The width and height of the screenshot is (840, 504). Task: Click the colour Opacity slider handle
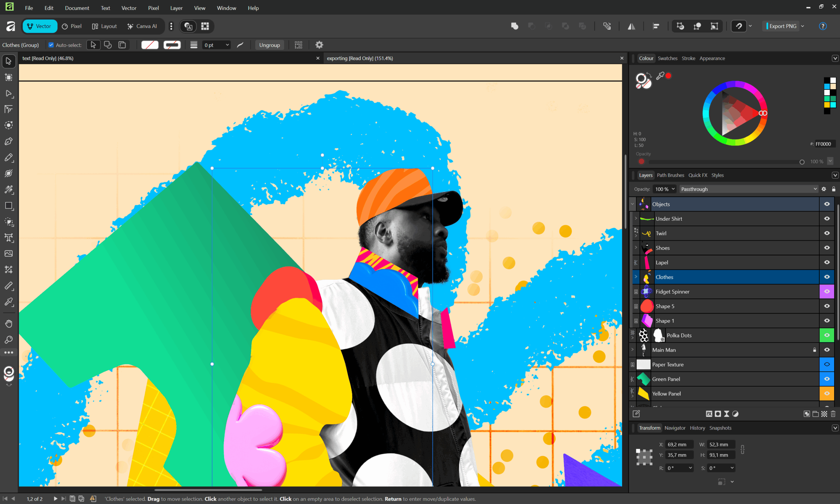802,162
